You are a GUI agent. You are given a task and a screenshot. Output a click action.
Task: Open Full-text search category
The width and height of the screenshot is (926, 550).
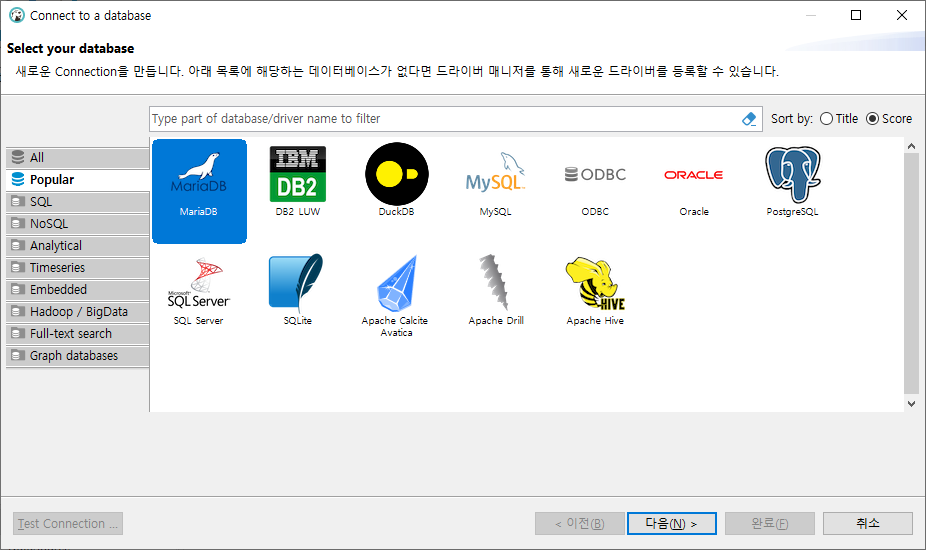[x=77, y=334]
